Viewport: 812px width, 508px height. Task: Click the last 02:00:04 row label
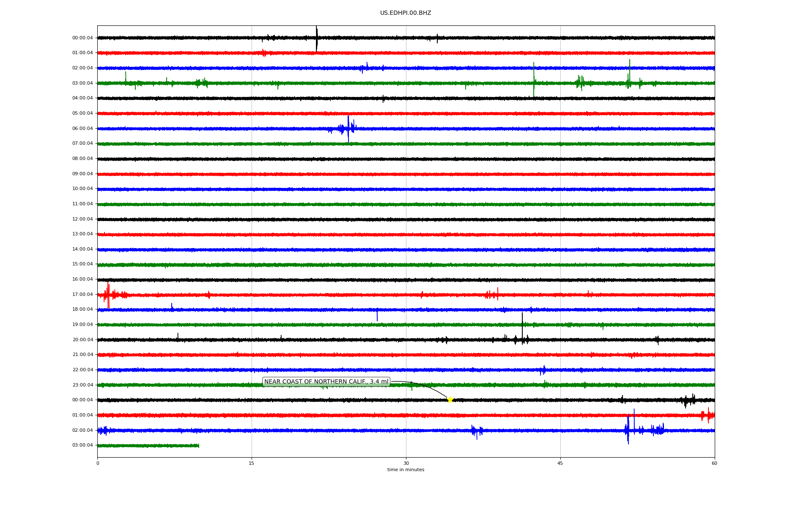coord(82,431)
